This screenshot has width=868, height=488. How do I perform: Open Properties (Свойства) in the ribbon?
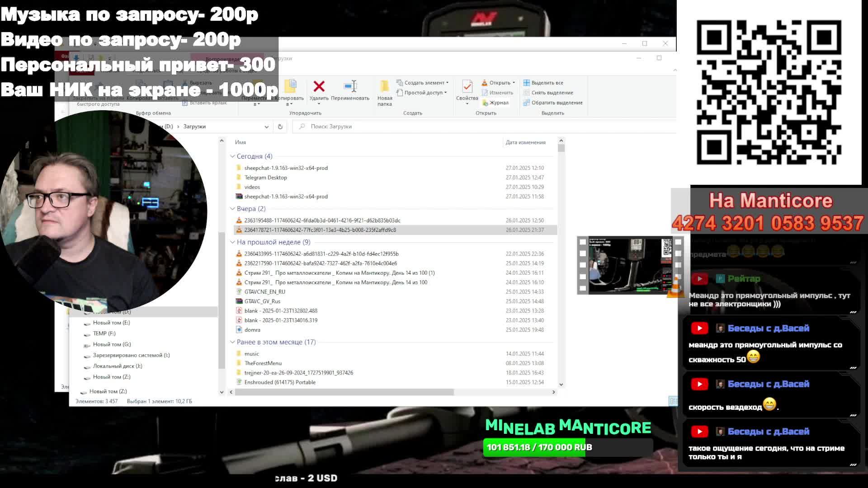coord(467,92)
